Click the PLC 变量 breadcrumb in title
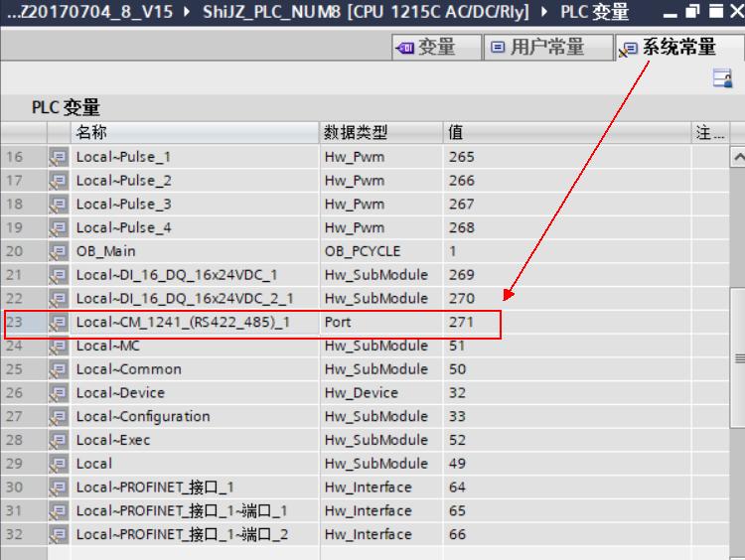The image size is (745, 560). point(594,11)
